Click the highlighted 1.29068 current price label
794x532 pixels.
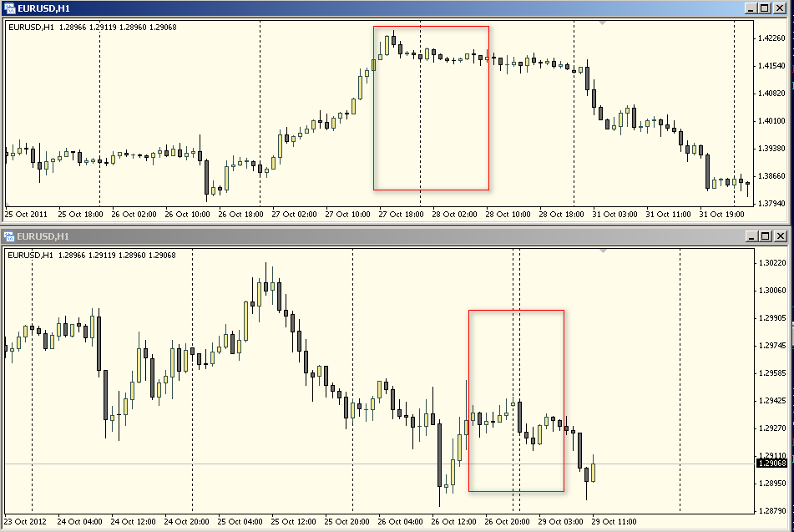(x=771, y=463)
